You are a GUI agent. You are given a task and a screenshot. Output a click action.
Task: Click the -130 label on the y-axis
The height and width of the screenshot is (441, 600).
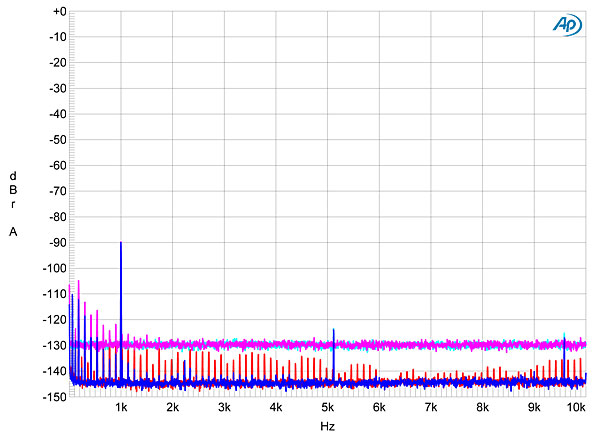(52, 346)
